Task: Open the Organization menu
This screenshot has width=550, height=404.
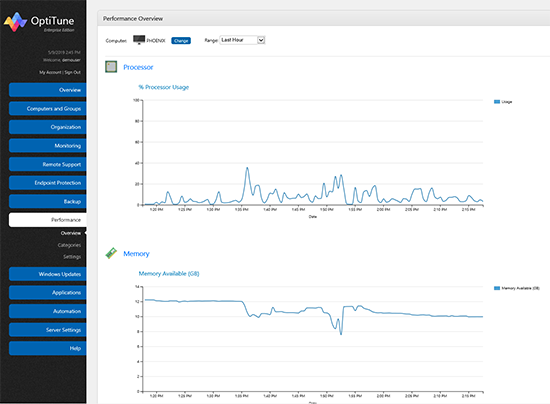Action: (x=48, y=127)
